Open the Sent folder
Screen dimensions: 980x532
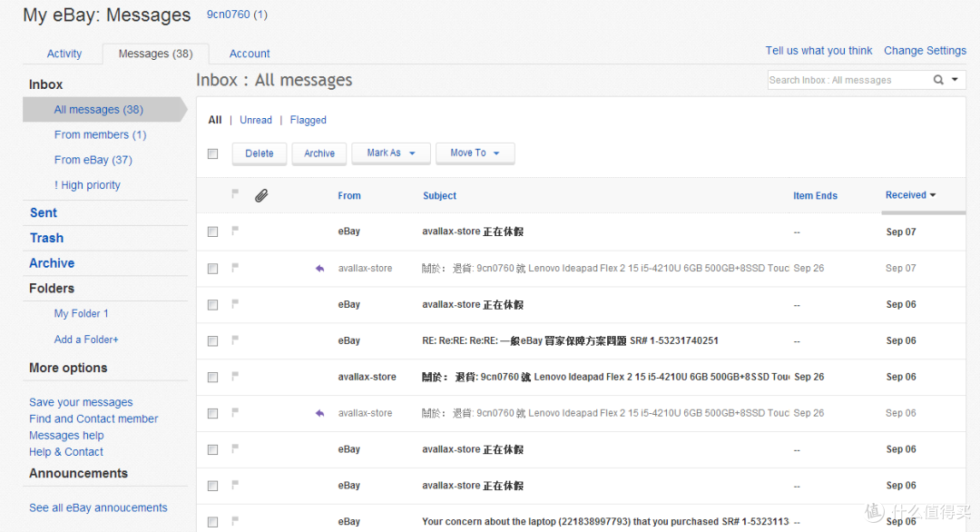pos(44,212)
